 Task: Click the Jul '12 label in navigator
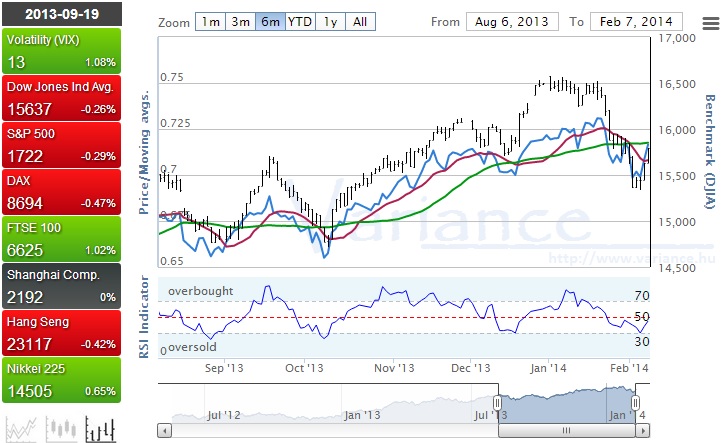point(223,415)
